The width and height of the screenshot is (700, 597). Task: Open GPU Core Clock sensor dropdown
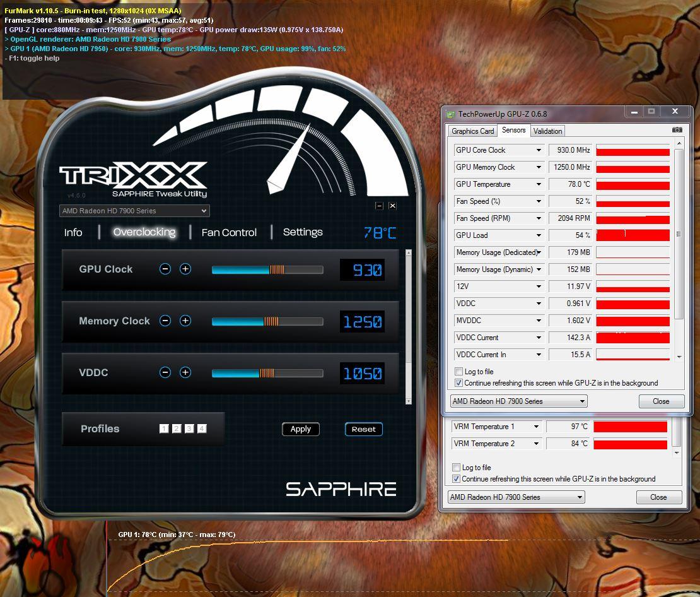539,150
